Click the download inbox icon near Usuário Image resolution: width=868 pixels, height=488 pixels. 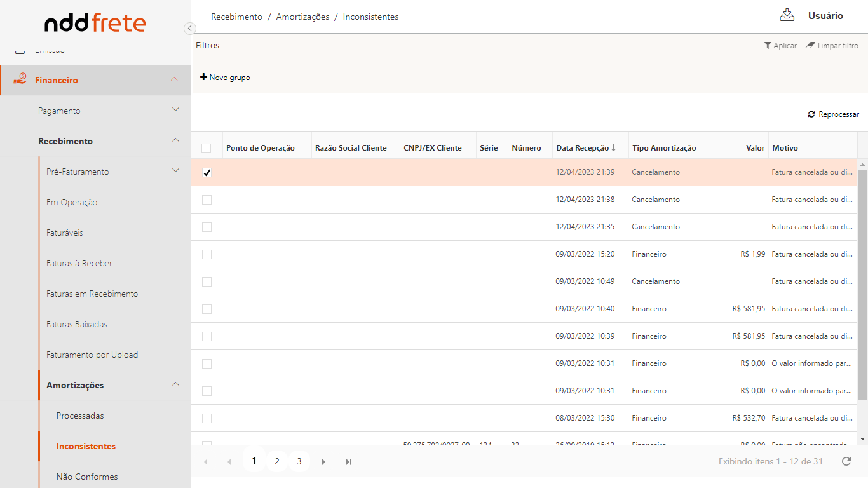pyautogui.click(x=787, y=15)
